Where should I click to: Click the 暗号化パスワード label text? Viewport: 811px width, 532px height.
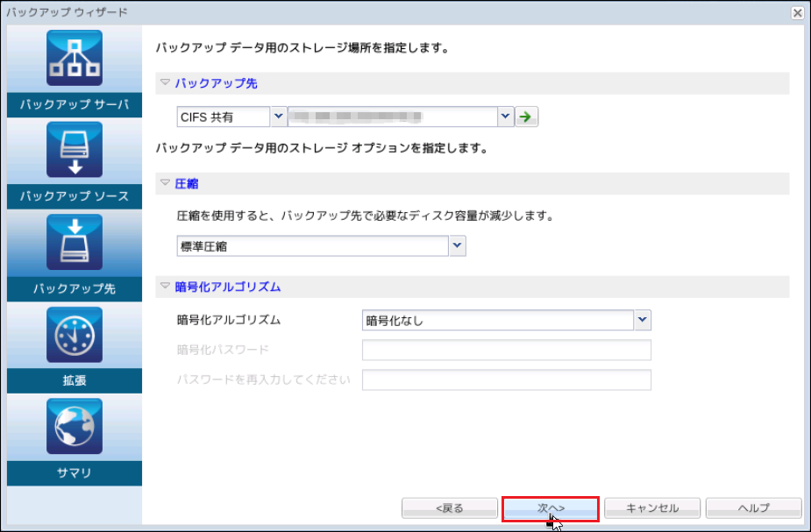coord(223,350)
